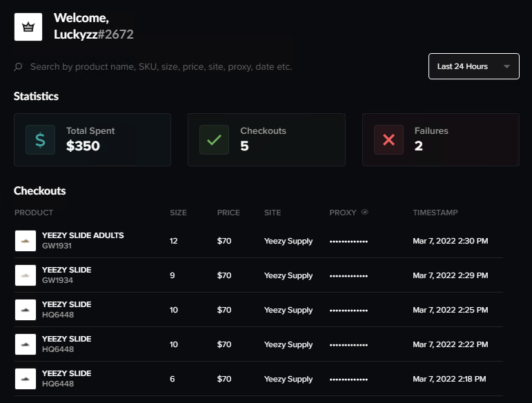Click the size 6 cell
The image size is (532, 403).
173,379
